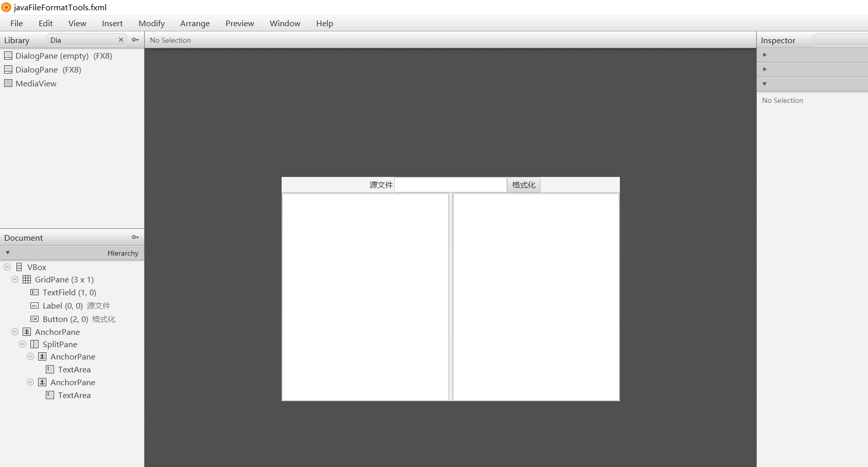The image size is (868, 467).
Task: Click the top-level AnchorPane node icon
Action: tap(27, 332)
